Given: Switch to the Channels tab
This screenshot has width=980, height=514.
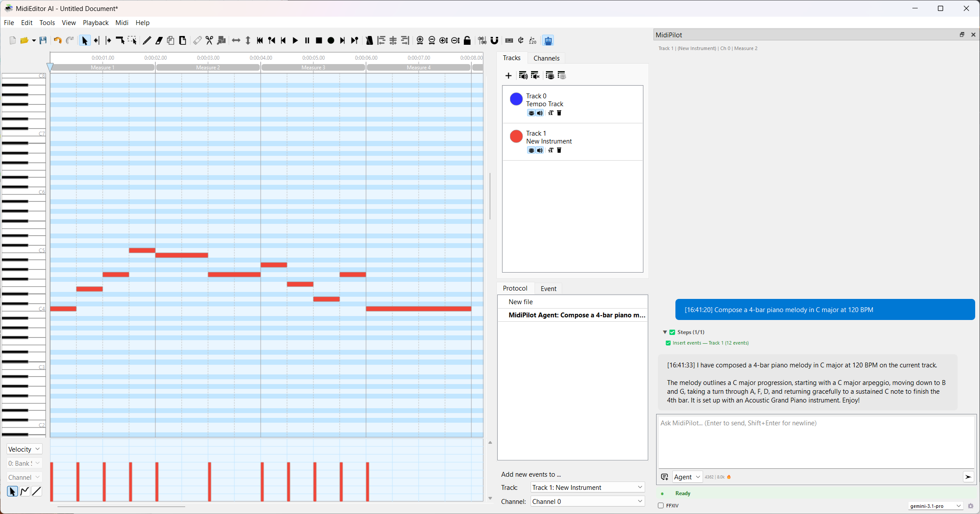Looking at the screenshot, I should point(546,58).
